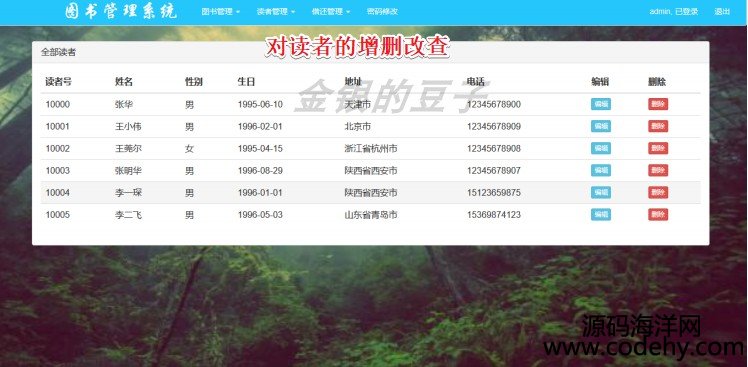The height and width of the screenshot is (367, 748).
Task: Delete reader 10003 张明华
Action: [658, 170]
